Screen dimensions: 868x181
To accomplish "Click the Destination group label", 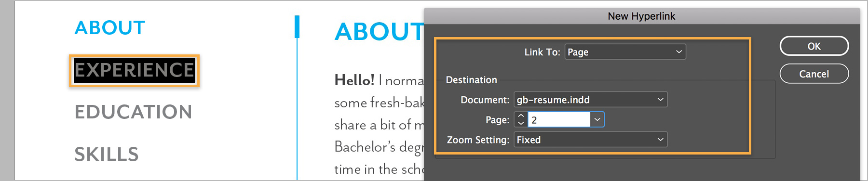I will 471,80.
